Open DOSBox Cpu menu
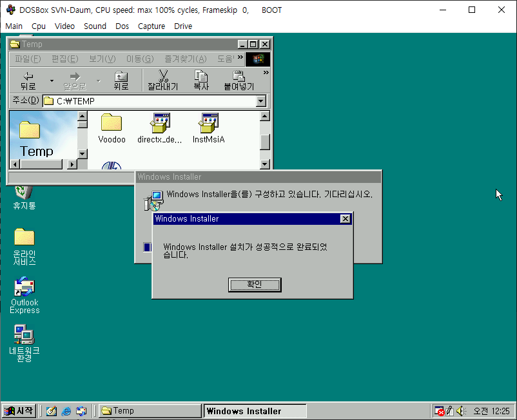This screenshot has width=517, height=420. [39, 26]
